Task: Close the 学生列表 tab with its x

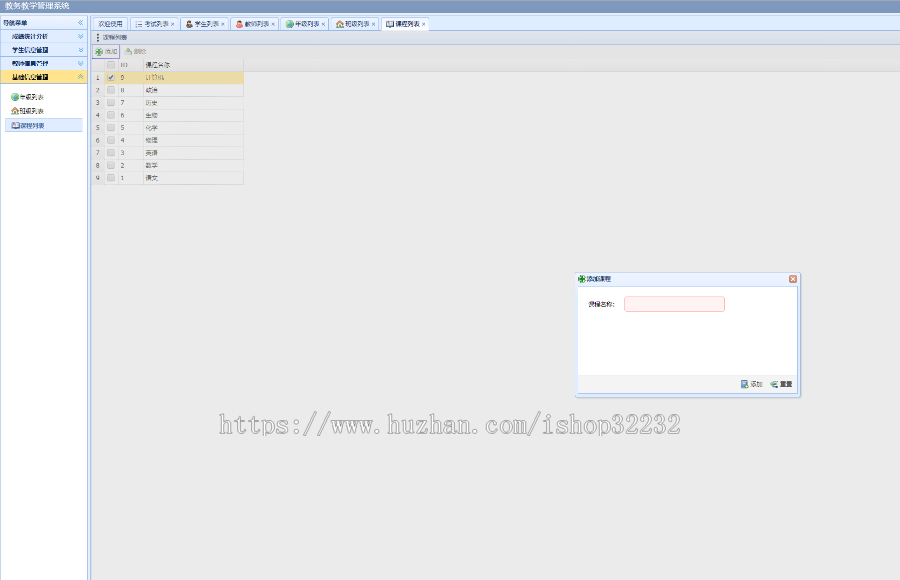Action: click(x=223, y=24)
